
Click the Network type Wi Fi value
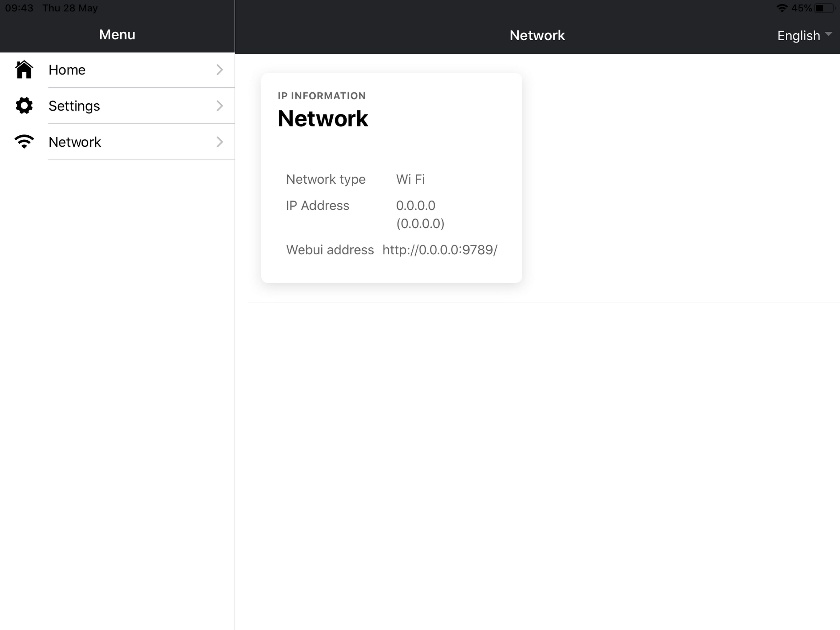pos(410,179)
